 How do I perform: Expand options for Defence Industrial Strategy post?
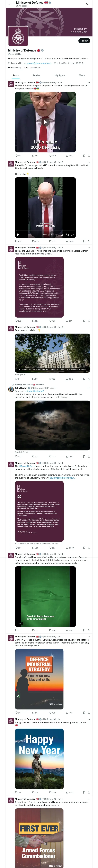point(89,637)
